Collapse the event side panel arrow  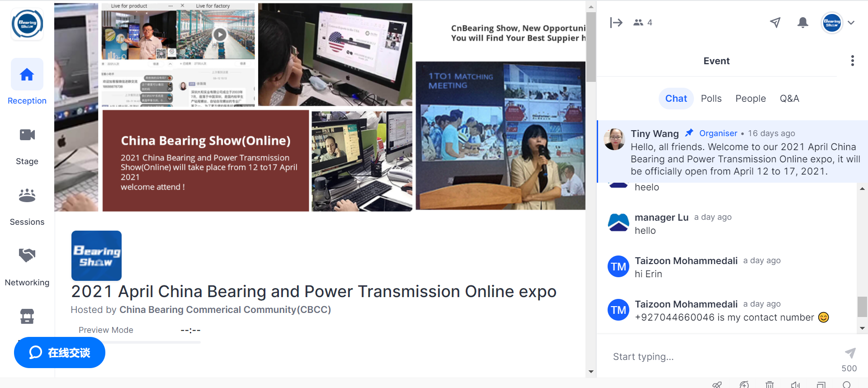pos(616,23)
